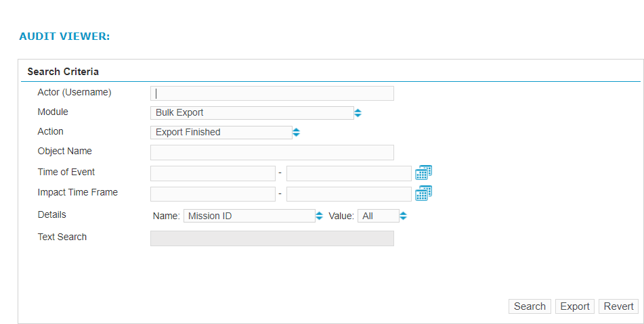Expand the Details Name dropdown showing Mission ID
Image resolution: width=644 pixels, height=324 pixels.
coord(249,216)
